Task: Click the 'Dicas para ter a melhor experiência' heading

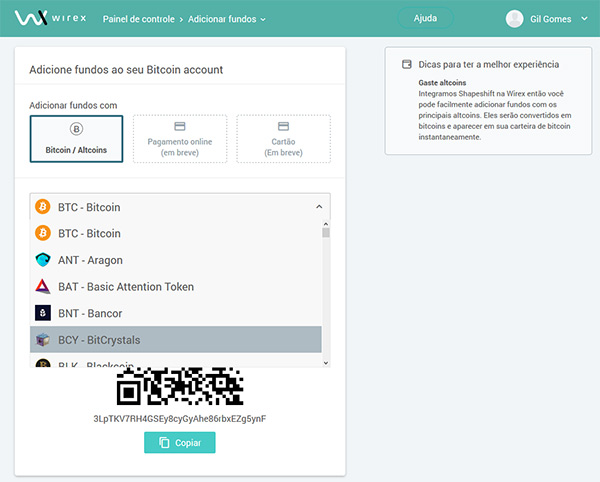Action: click(x=489, y=64)
